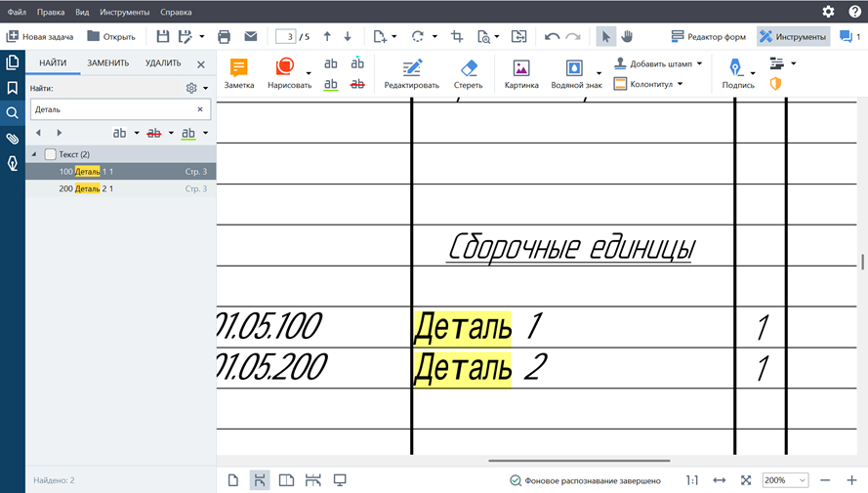Go to previous page arrow
Screen dimensions: 868x493
coord(327,36)
